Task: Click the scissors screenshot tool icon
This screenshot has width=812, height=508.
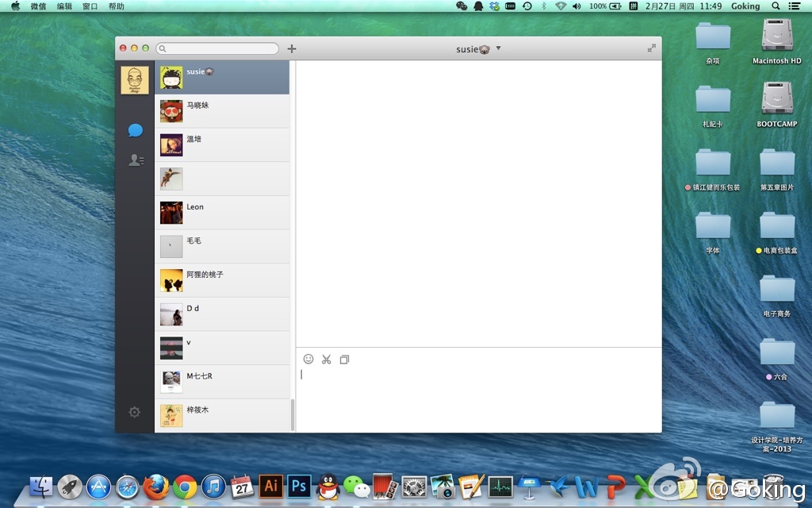Action: tap(326, 360)
